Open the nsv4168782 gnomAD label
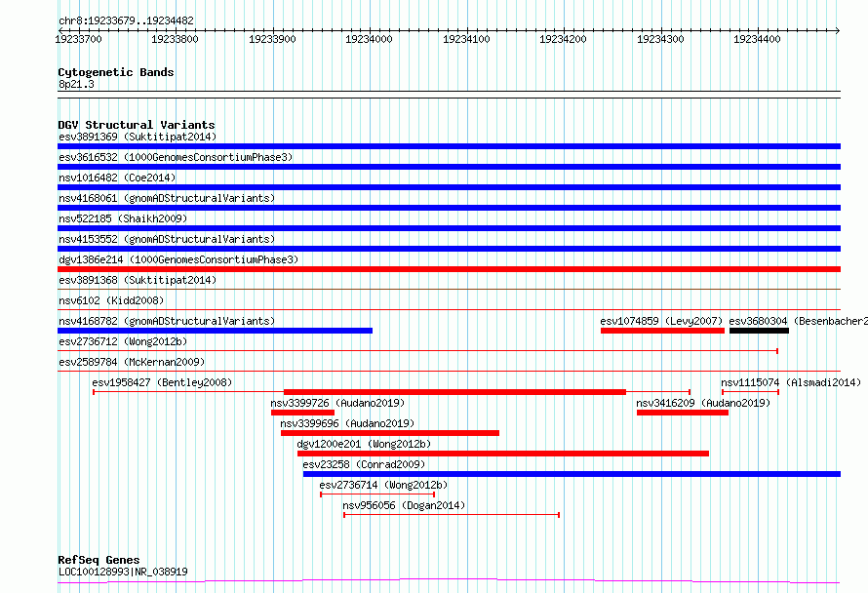The height and width of the screenshot is (593, 868). pos(167,321)
